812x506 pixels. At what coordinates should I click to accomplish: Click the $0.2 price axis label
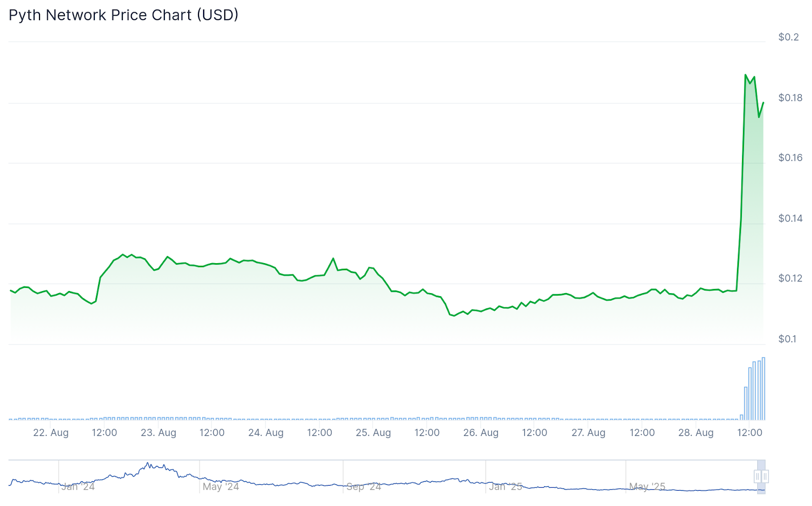tap(789, 37)
